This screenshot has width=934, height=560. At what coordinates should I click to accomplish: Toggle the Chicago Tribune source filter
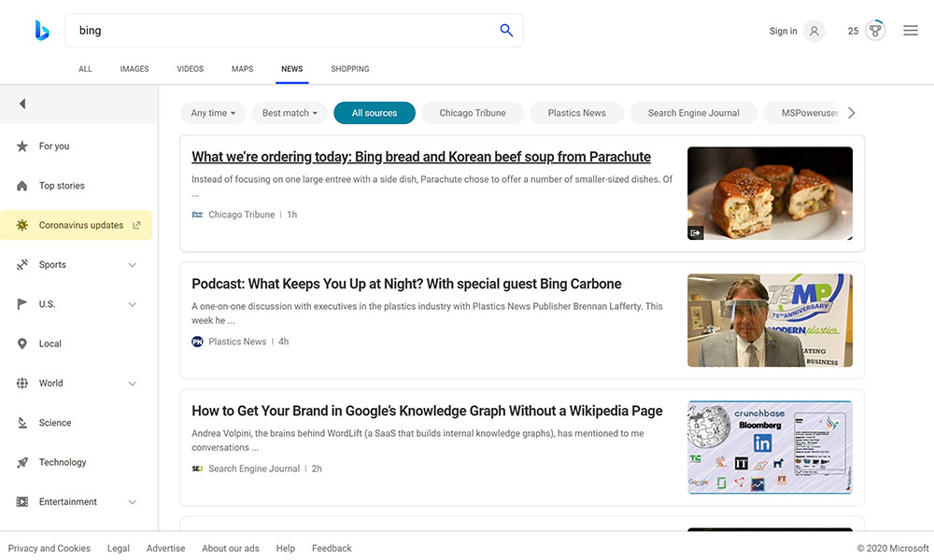pyautogui.click(x=473, y=113)
